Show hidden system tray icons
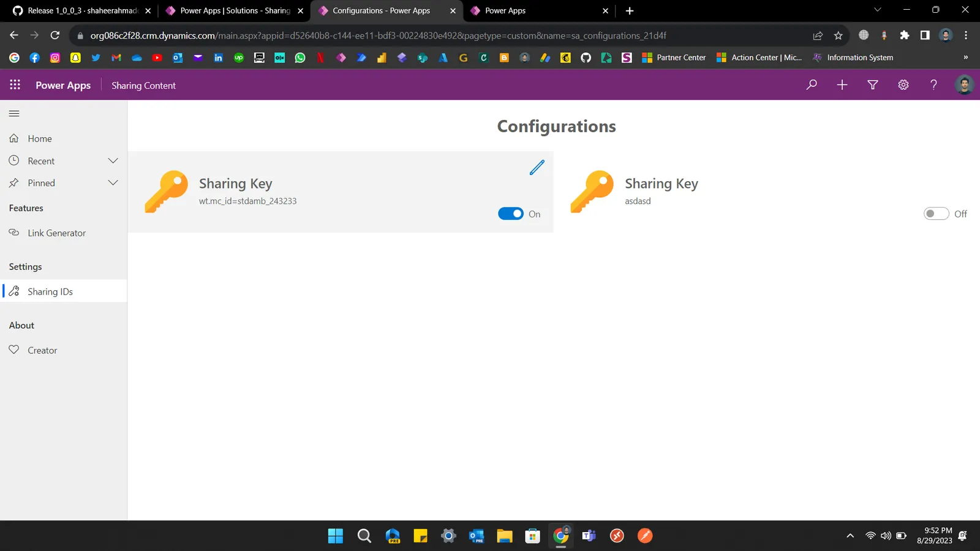This screenshot has width=980, height=551. click(850, 536)
